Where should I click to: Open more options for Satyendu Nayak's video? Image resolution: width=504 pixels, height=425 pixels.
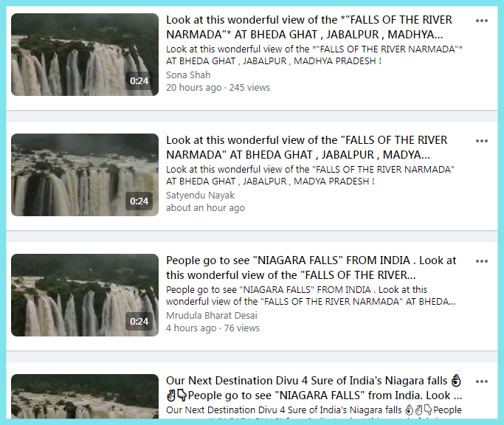pyautogui.click(x=482, y=141)
